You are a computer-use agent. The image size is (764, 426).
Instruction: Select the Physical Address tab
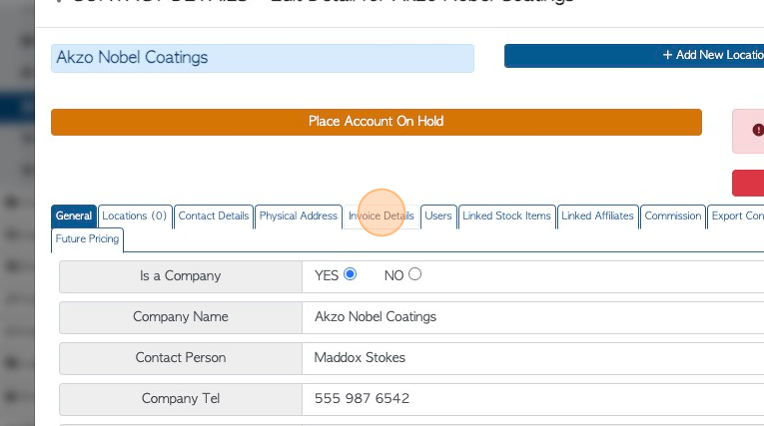(298, 216)
